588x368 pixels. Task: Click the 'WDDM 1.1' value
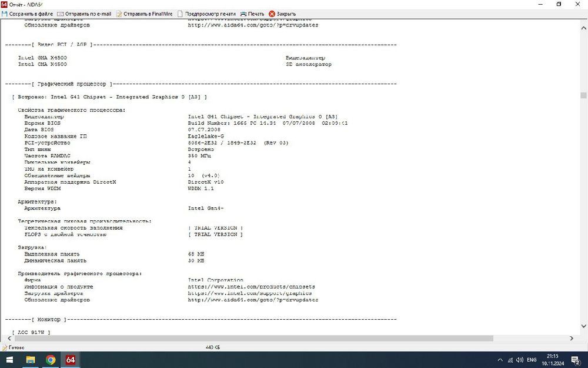pyautogui.click(x=201, y=188)
